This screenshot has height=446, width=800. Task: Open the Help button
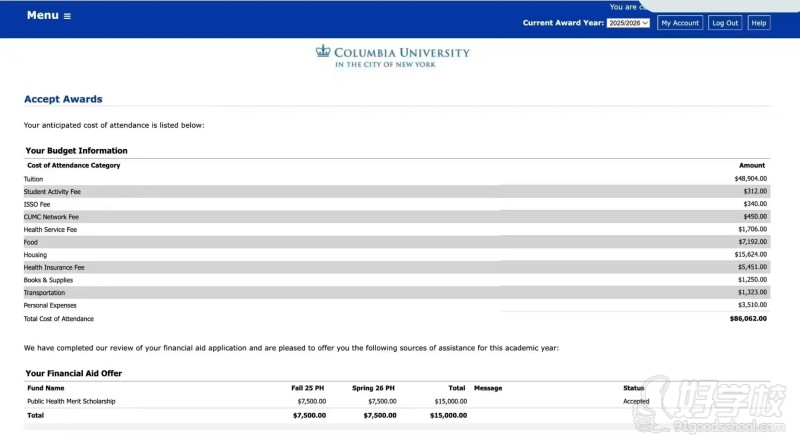[x=759, y=23]
